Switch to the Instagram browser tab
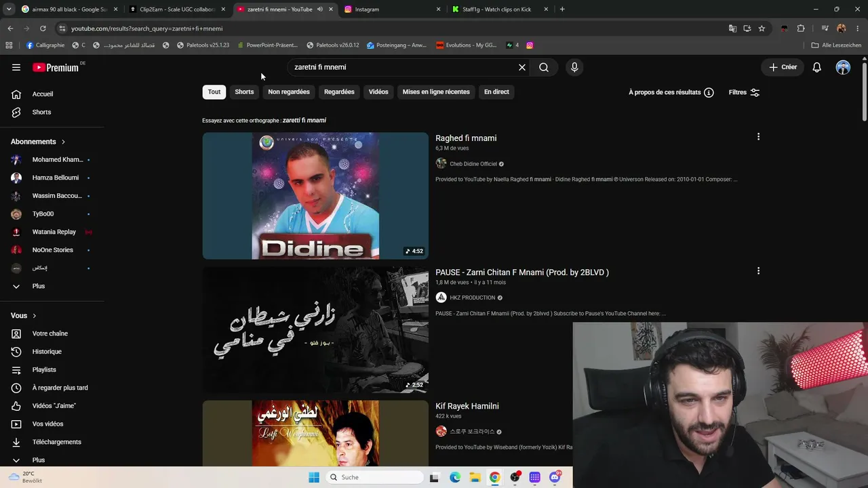 click(x=391, y=9)
